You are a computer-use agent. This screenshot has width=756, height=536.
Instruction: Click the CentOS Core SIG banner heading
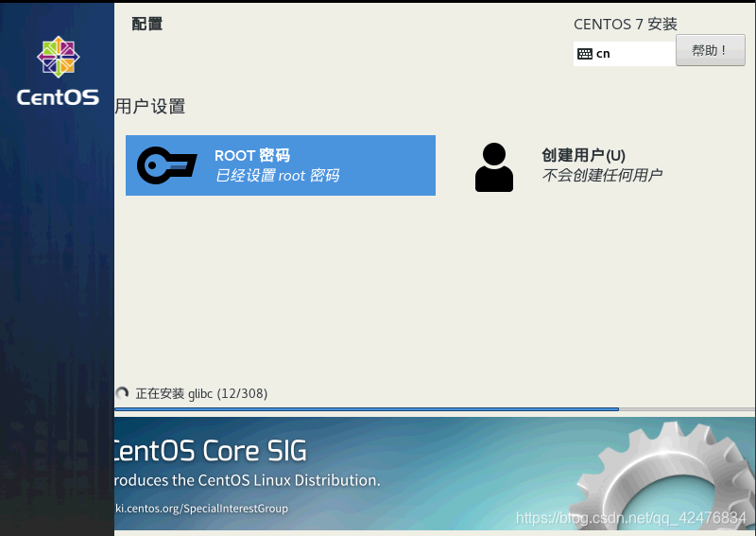pyautogui.click(x=210, y=450)
